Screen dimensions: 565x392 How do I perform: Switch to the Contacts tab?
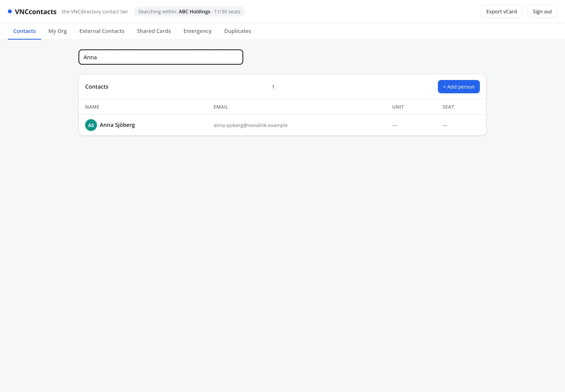pyautogui.click(x=24, y=31)
